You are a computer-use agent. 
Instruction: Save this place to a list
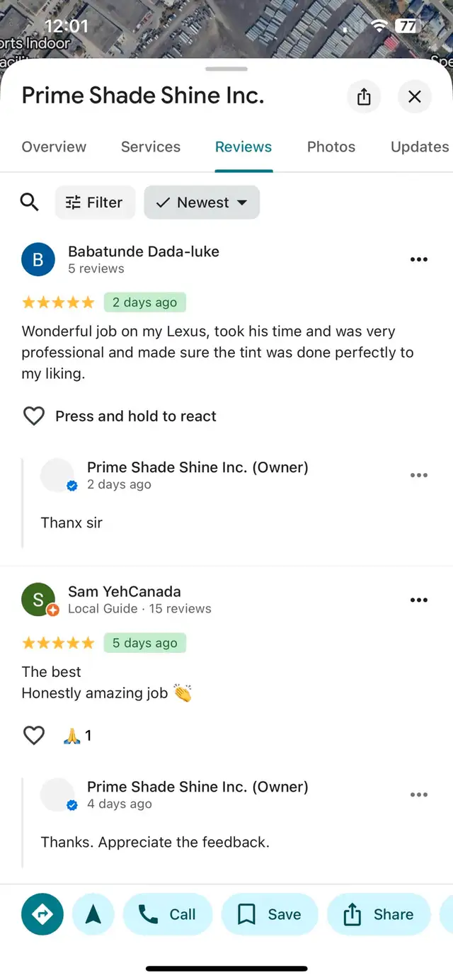point(270,914)
